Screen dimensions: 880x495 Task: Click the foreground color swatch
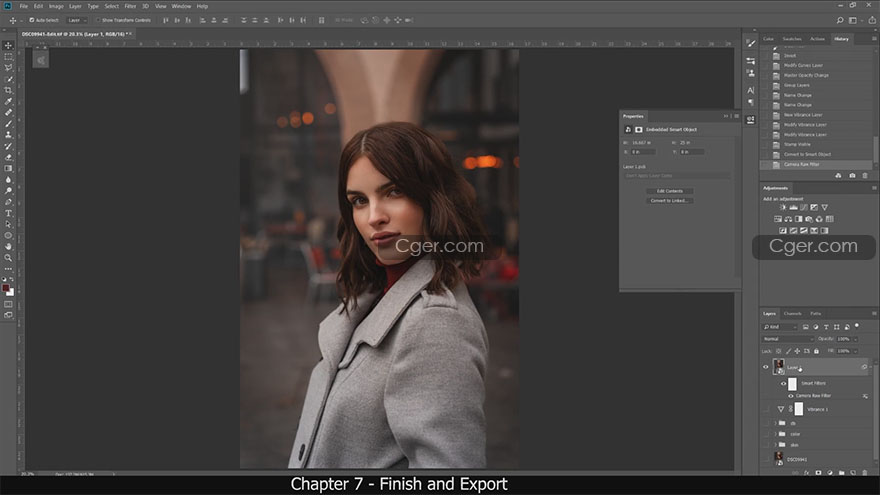coord(6,288)
